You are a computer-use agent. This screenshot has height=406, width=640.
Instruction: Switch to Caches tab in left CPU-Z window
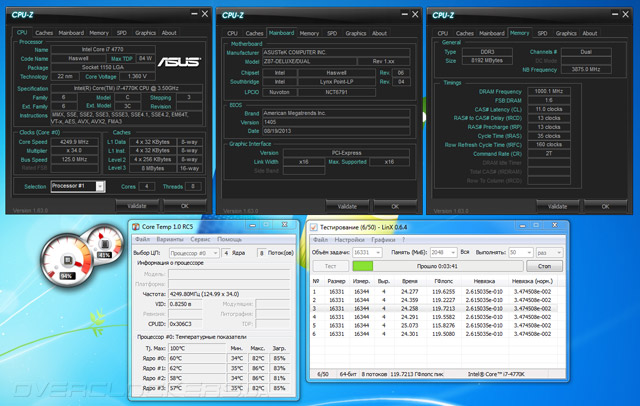pyautogui.click(x=44, y=33)
